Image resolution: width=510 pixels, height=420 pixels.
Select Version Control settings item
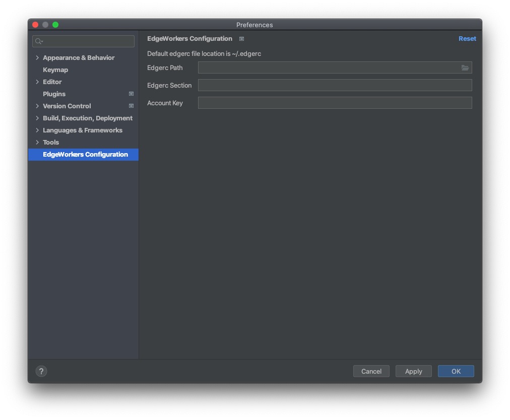pos(67,106)
